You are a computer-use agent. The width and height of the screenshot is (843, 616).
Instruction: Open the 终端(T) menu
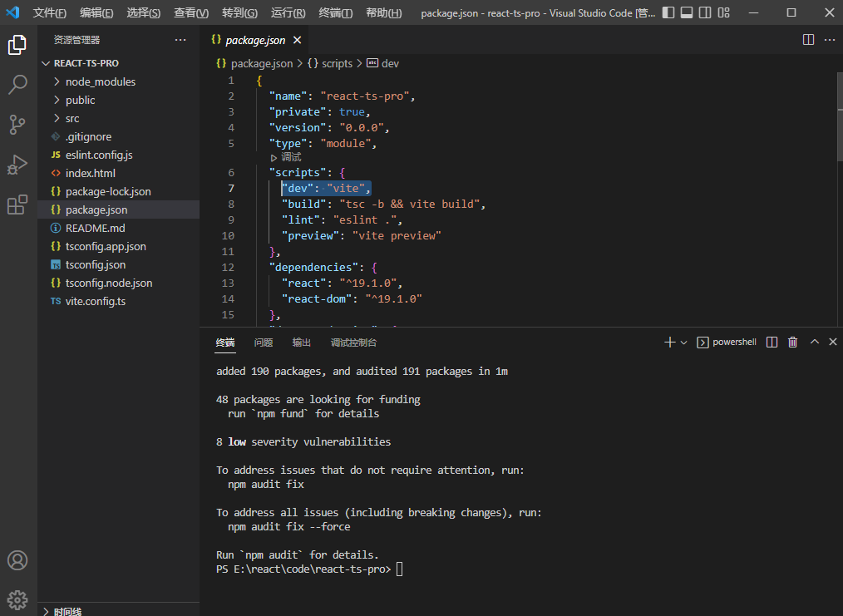[x=336, y=13]
